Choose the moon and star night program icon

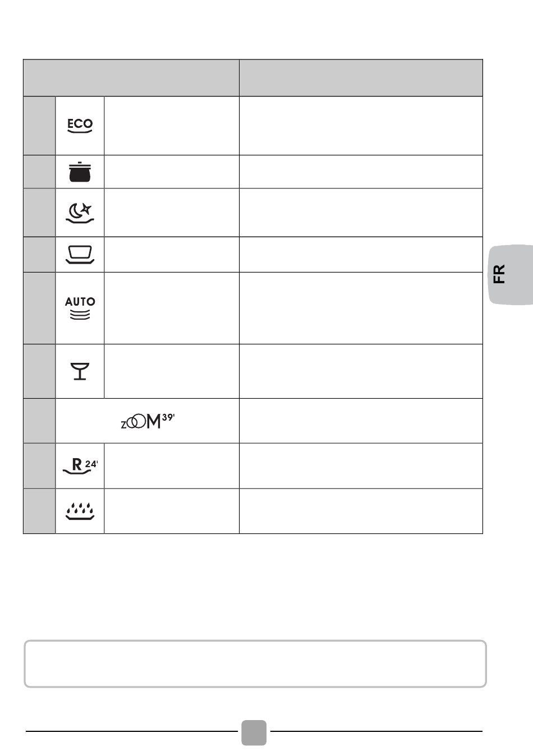(80, 212)
